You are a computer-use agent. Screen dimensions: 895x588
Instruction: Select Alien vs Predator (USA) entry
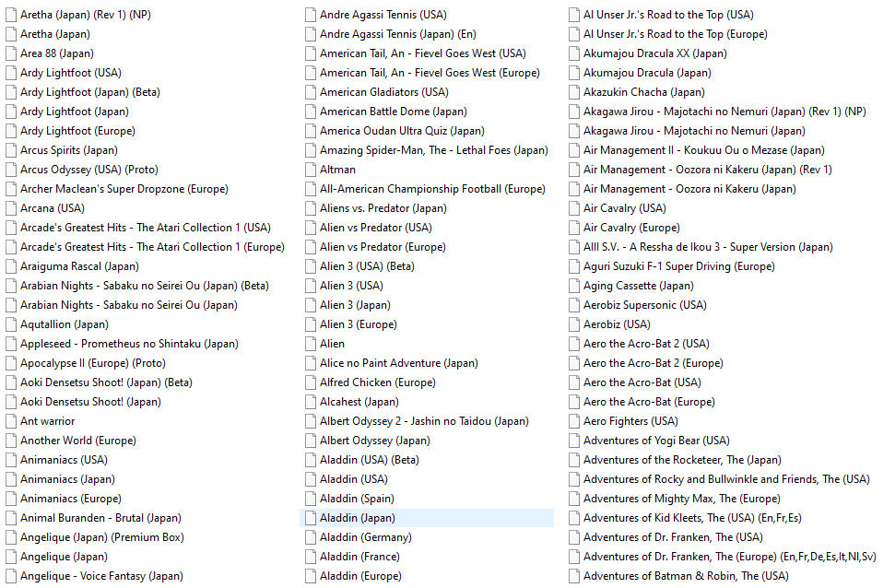pos(375,228)
